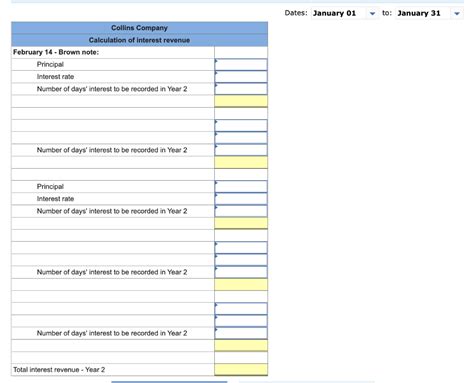Image resolution: width=474 pixels, height=383 pixels.
Task: Click the 'Total interest revenue - Year 2' label
Action: [59, 370]
